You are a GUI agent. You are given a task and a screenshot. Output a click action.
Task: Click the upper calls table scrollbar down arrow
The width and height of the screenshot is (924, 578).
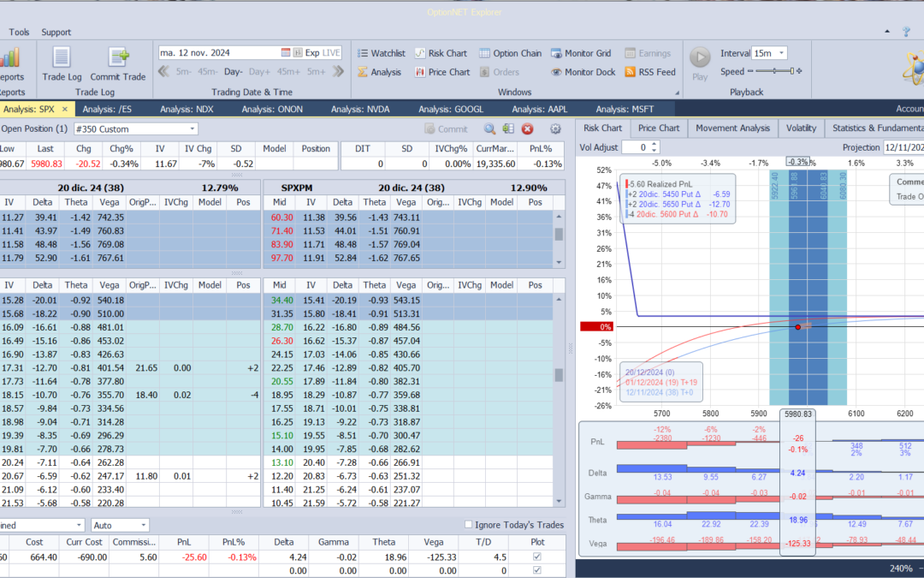click(x=559, y=263)
